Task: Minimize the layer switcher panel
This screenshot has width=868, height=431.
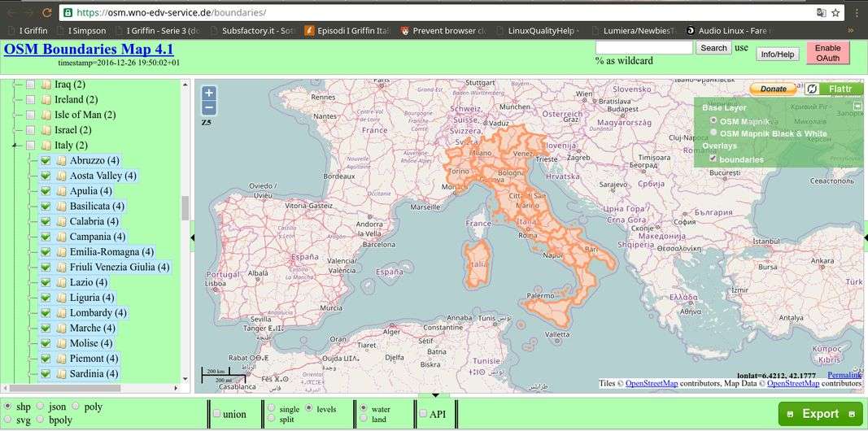Action: (x=857, y=106)
